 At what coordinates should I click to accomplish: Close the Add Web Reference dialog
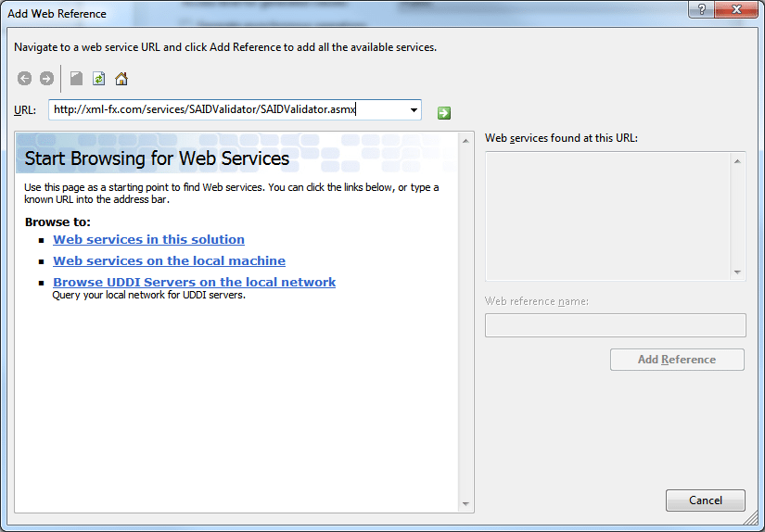736,9
